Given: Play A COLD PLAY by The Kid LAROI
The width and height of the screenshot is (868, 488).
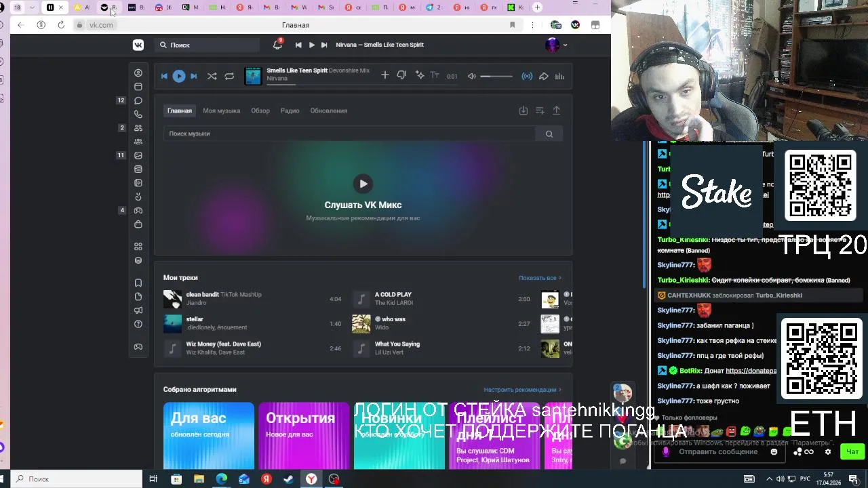Looking at the screenshot, I should click(361, 299).
